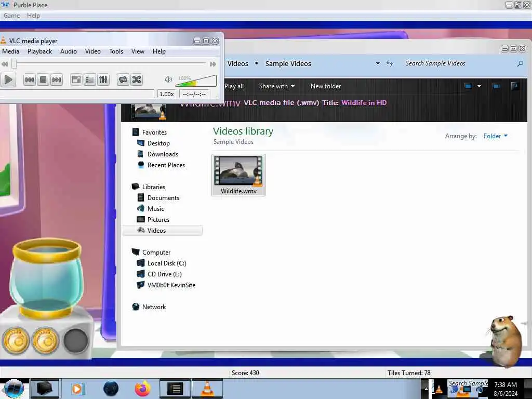Open Downloads in Favorites

click(163, 154)
